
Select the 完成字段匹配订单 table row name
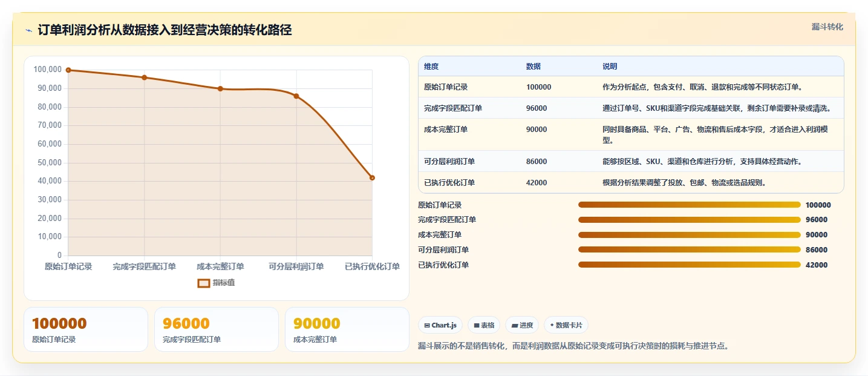click(453, 108)
